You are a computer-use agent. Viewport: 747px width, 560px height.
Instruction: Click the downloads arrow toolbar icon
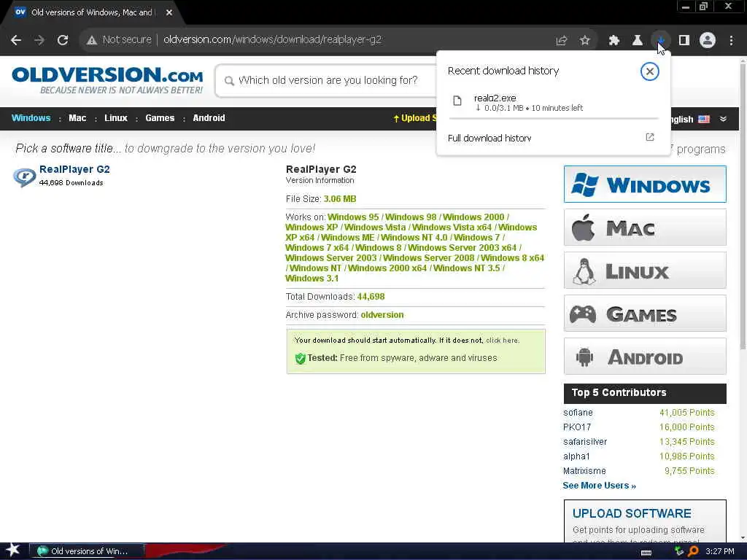pos(661,41)
